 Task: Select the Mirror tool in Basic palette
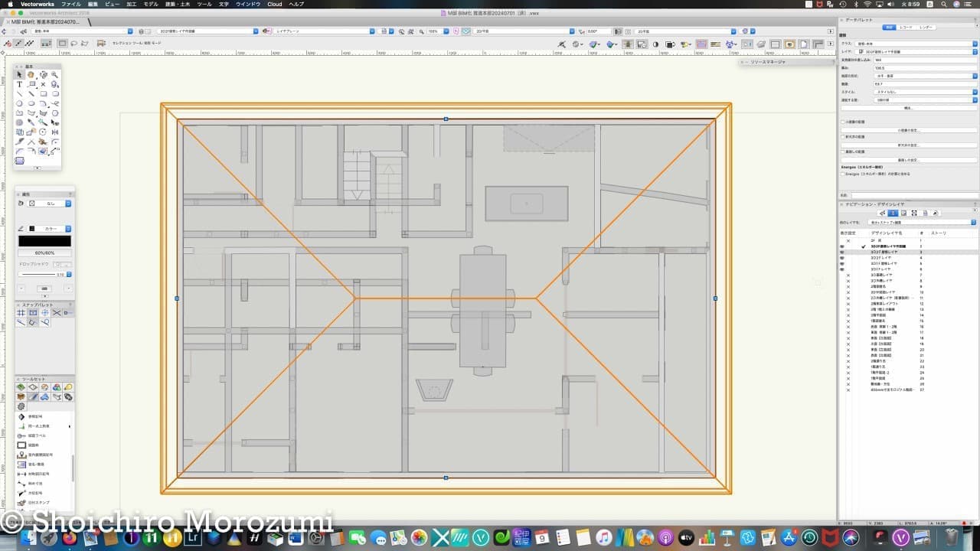coord(55,132)
